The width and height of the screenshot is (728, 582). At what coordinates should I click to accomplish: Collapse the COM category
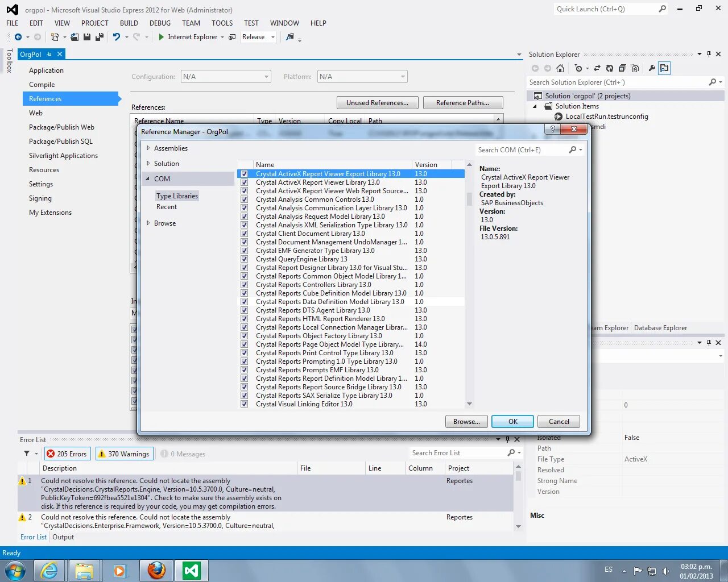click(x=148, y=178)
